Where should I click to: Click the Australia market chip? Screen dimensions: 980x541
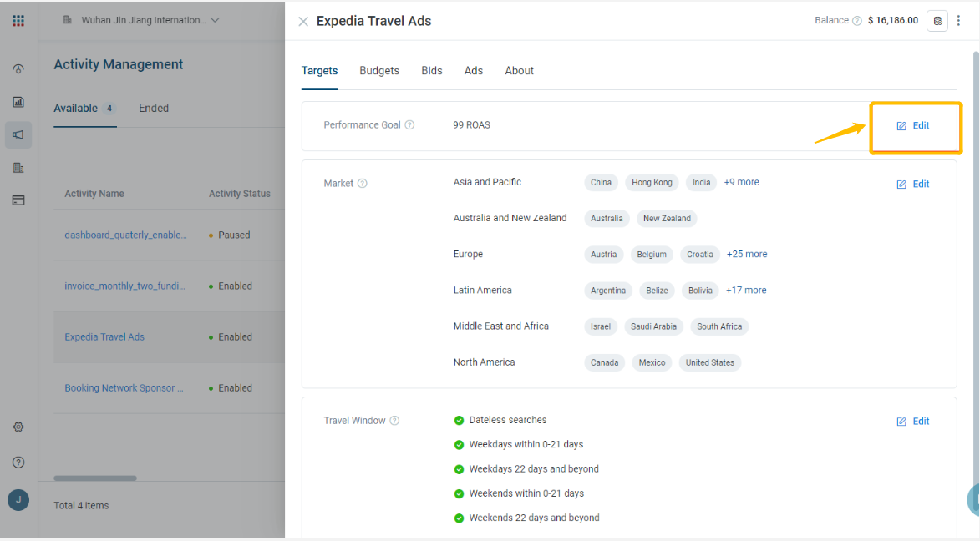point(607,219)
